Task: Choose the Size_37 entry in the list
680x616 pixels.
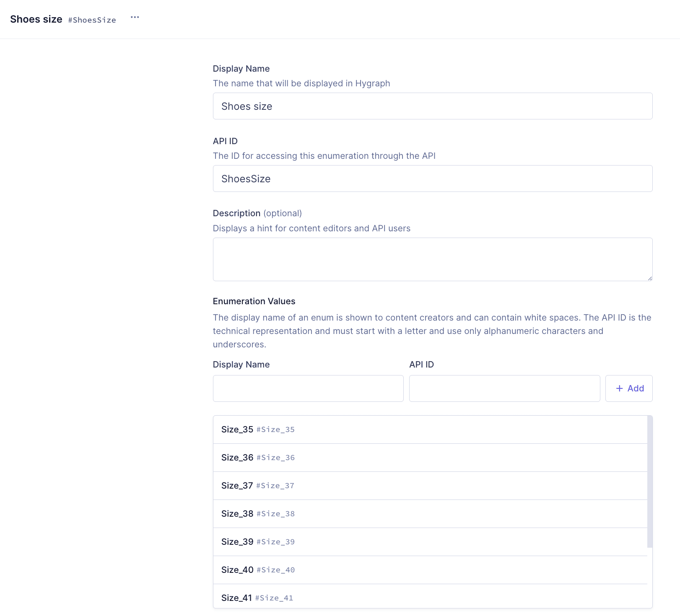Action: coord(430,486)
